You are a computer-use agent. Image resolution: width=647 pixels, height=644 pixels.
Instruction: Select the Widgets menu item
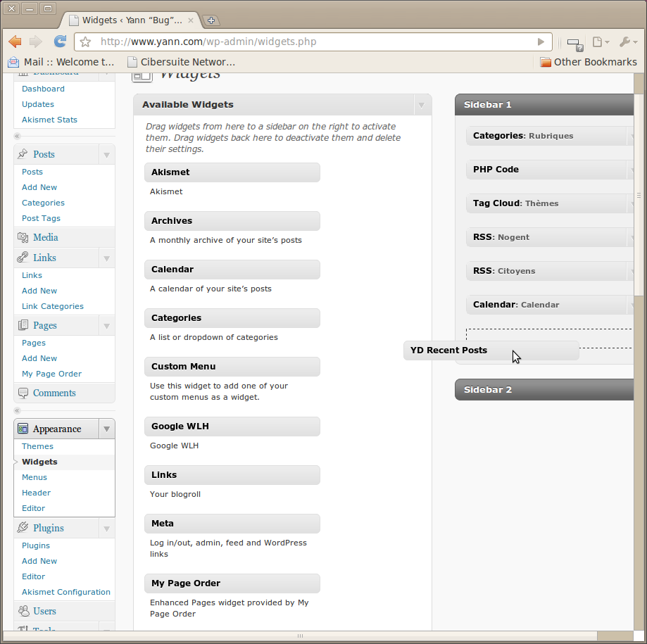pos(39,462)
